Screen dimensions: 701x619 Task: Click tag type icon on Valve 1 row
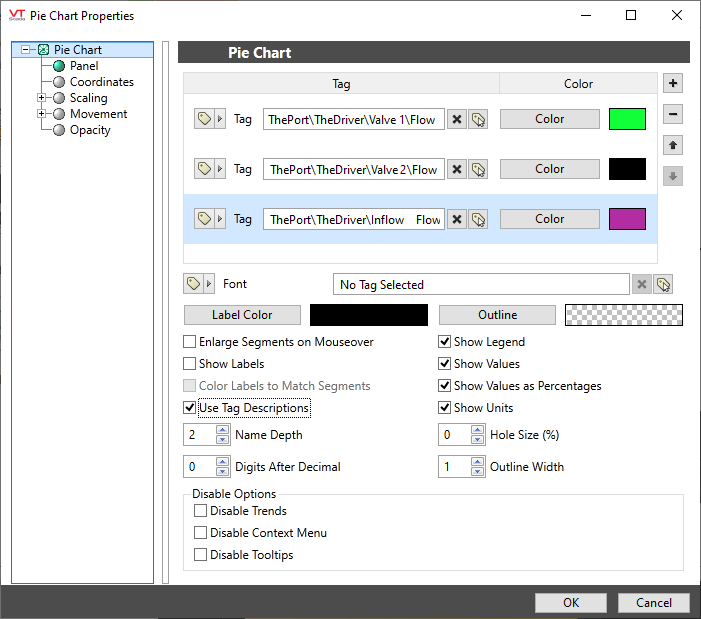[204, 119]
